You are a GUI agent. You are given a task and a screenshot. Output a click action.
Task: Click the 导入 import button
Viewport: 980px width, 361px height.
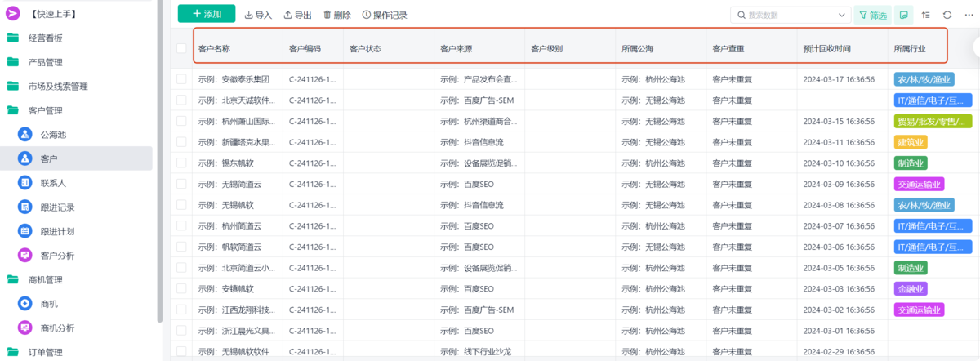tap(258, 15)
